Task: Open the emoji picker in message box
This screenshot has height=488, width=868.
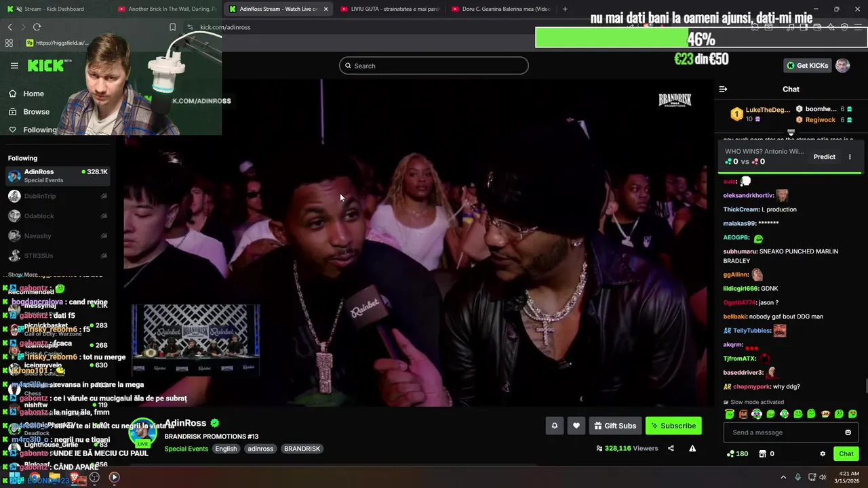Action: (x=848, y=432)
